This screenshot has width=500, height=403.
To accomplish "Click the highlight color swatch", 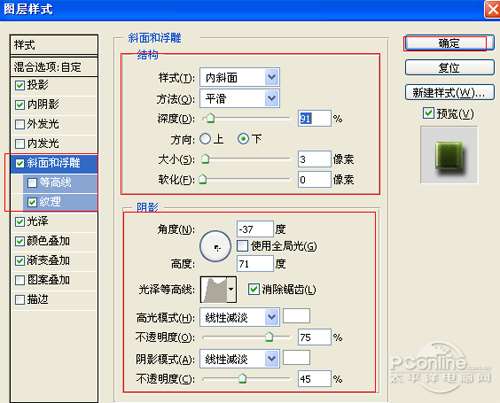I will tap(296, 316).
